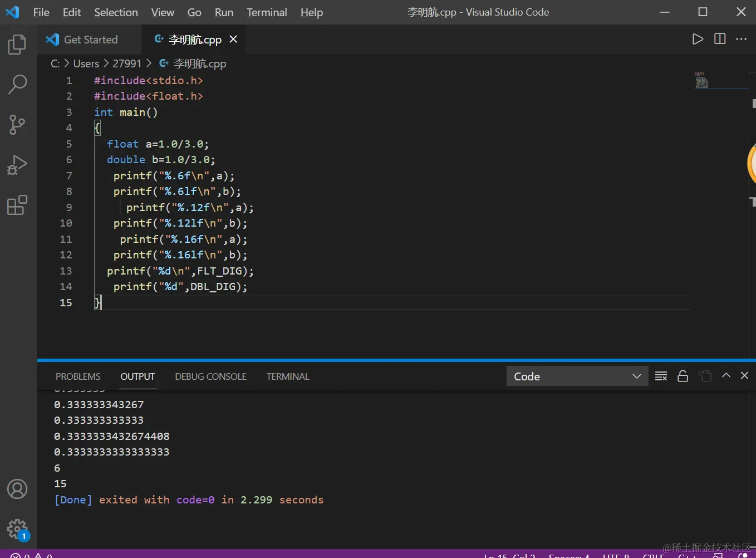The width and height of the screenshot is (756, 558).
Task: Click the float a=1.0/3.0; line
Action: click(x=158, y=144)
